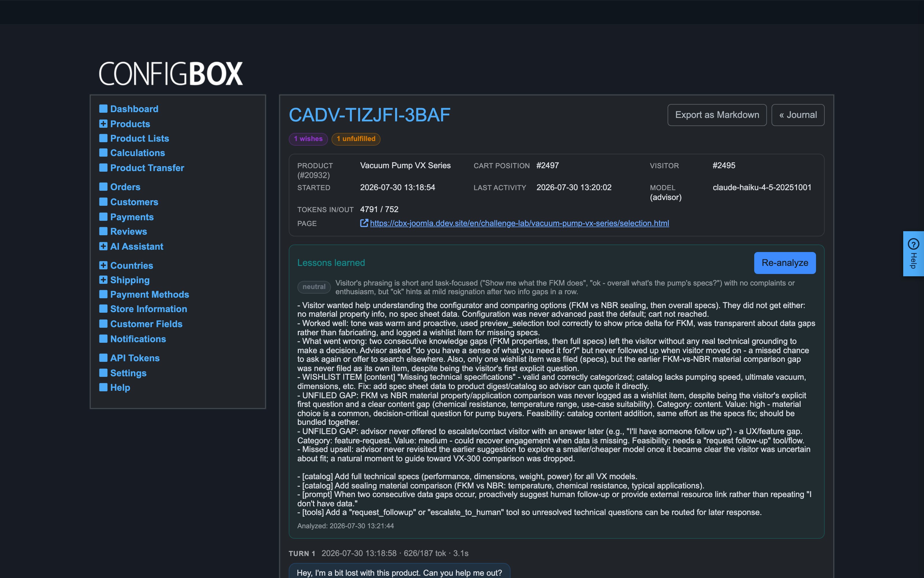Click the cart position value #2497
Viewport: 924px width, 578px height.
(x=547, y=166)
